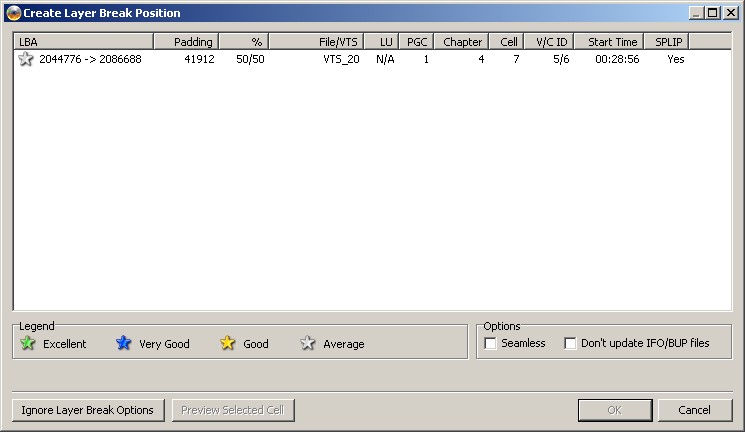The width and height of the screenshot is (745, 432).
Task: Sort list by the LBA column header
Action: pyautogui.click(x=83, y=42)
